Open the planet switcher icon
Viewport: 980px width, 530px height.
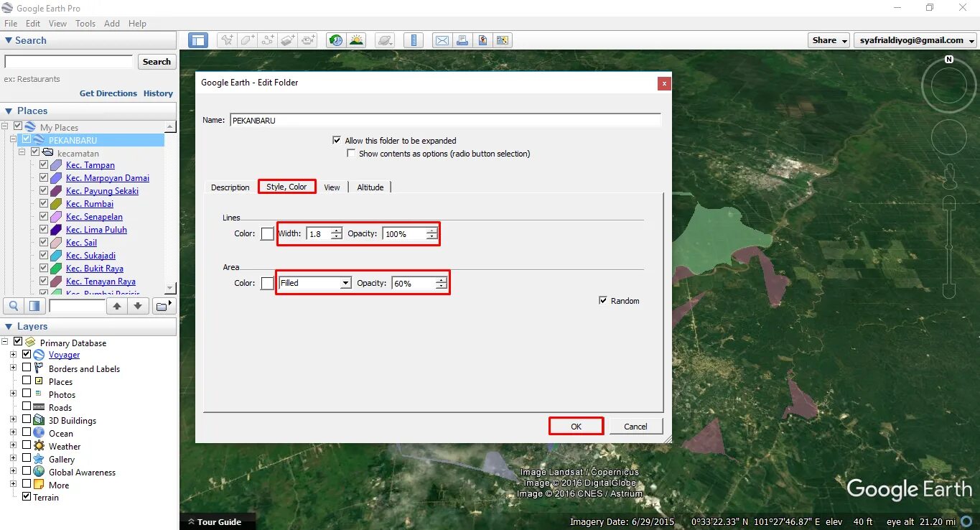coord(385,40)
